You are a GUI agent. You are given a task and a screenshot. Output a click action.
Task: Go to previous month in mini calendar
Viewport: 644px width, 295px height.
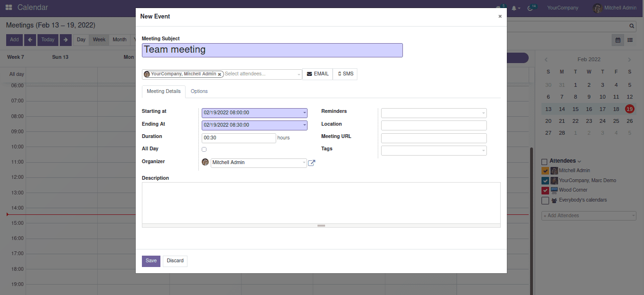pyautogui.click(x=546, y=60)
